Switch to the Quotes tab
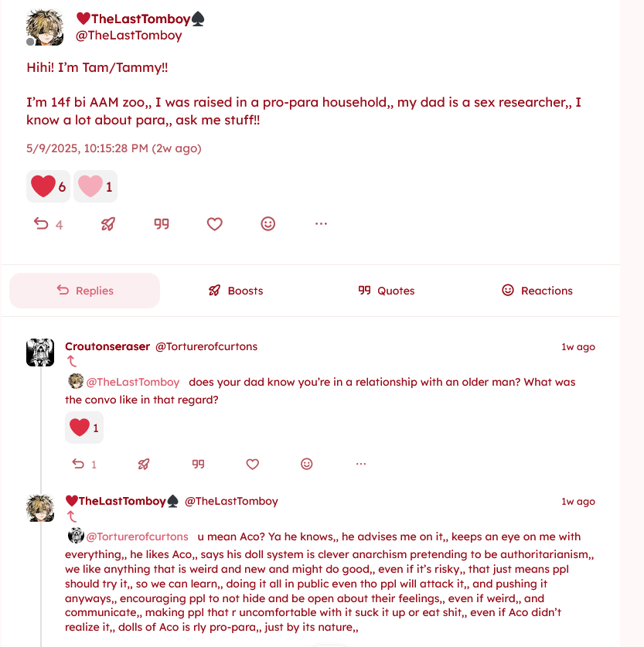Screen dimensions: 644x647 click(x=387, y=291)
